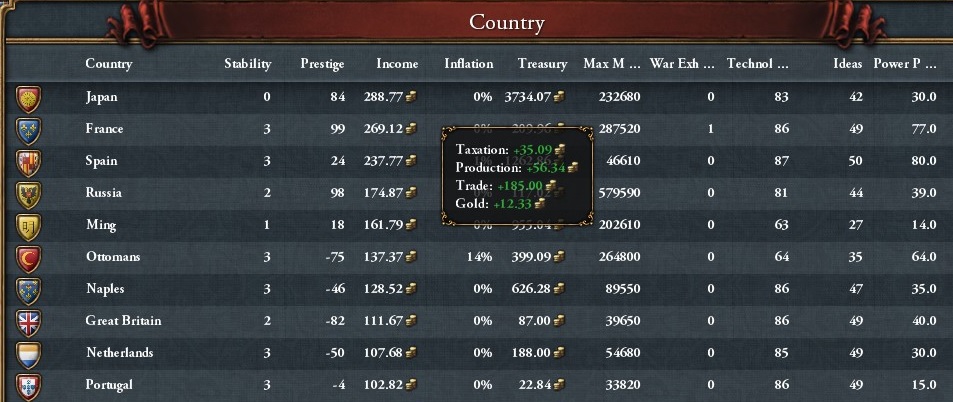
Task: Click the Netherlands tricolor shield icon
Action: tap(28, 353)
